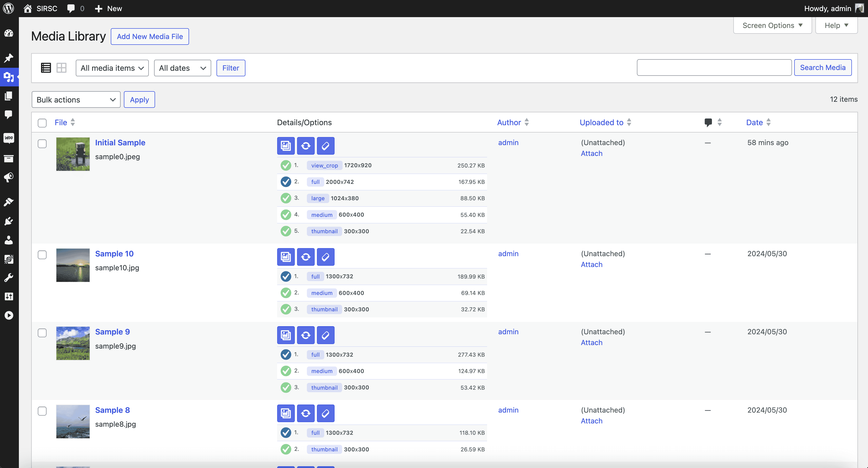Expand the Bulk actions dropdown menu

point(75,100)
